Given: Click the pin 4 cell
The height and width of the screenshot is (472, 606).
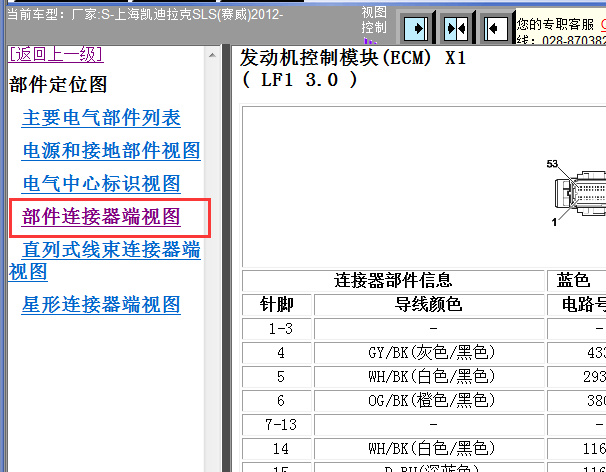Looking at the screenshot, I should point(277,353).
